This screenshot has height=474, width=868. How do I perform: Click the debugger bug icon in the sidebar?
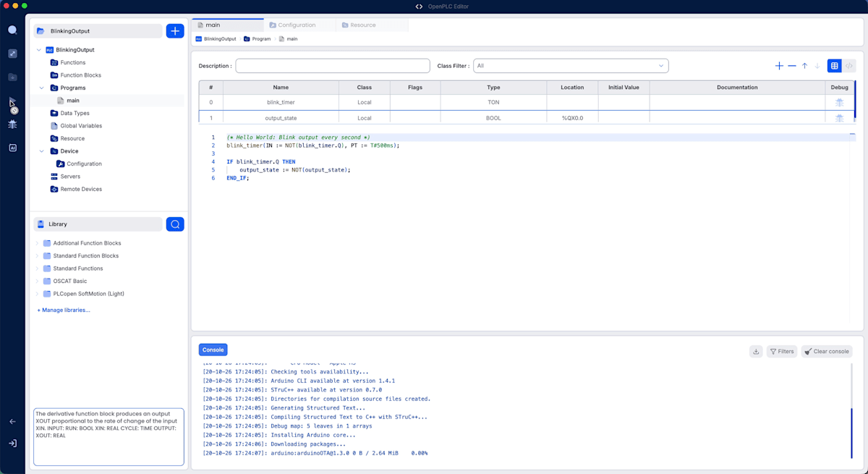tap(12, 124)
